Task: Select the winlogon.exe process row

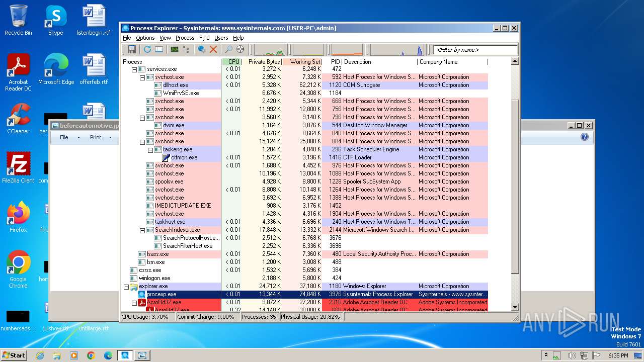Action: (304, 278)
